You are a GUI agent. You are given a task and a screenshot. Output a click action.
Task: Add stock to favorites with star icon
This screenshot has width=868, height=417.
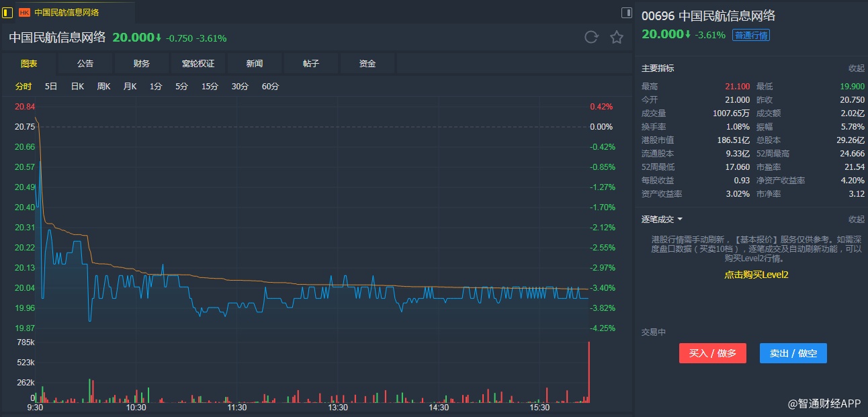tap(617, 38)
